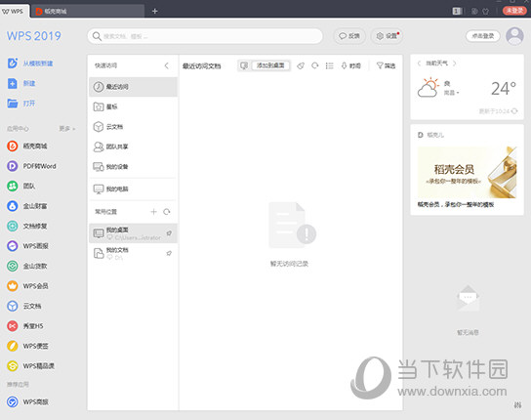Click the 点击登录 login button
Image resolution: width=531 pixels, height=420 pixels.
click(483, 36)
